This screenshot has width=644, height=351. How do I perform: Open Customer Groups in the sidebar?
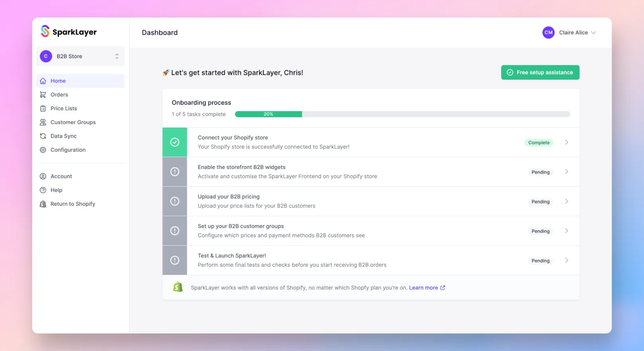pyautogui.click(x=80, y=122)
